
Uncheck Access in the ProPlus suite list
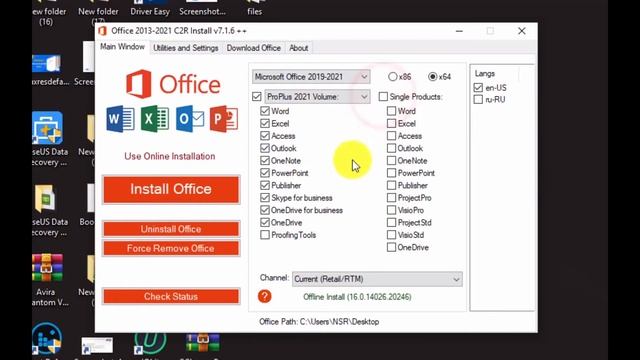(265, 136)
